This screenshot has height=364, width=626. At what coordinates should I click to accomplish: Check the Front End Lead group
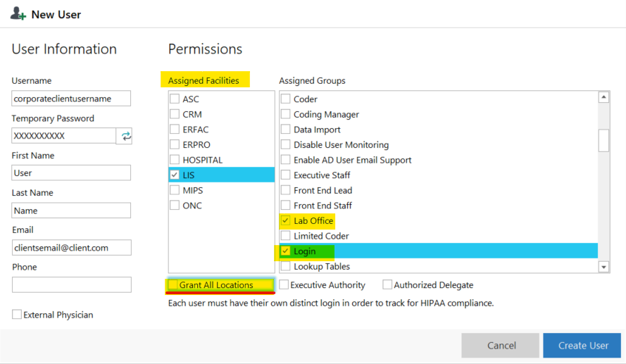tap(286, 190)
